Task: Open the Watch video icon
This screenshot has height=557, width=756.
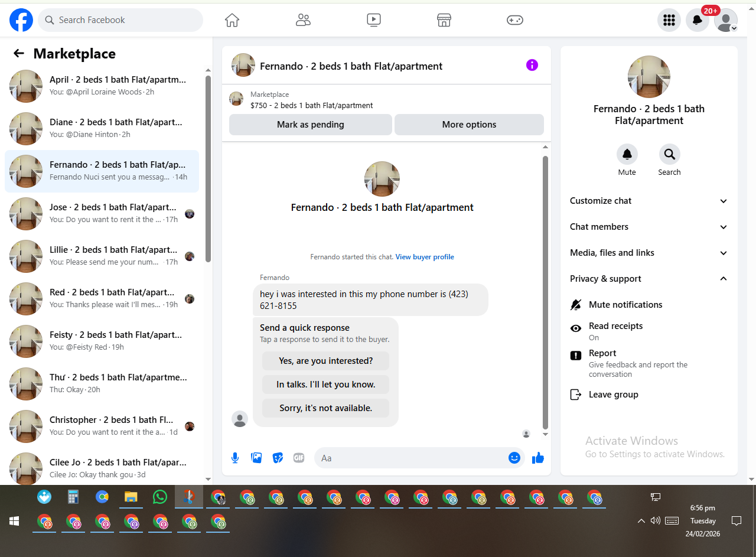Action: [374, 20]
